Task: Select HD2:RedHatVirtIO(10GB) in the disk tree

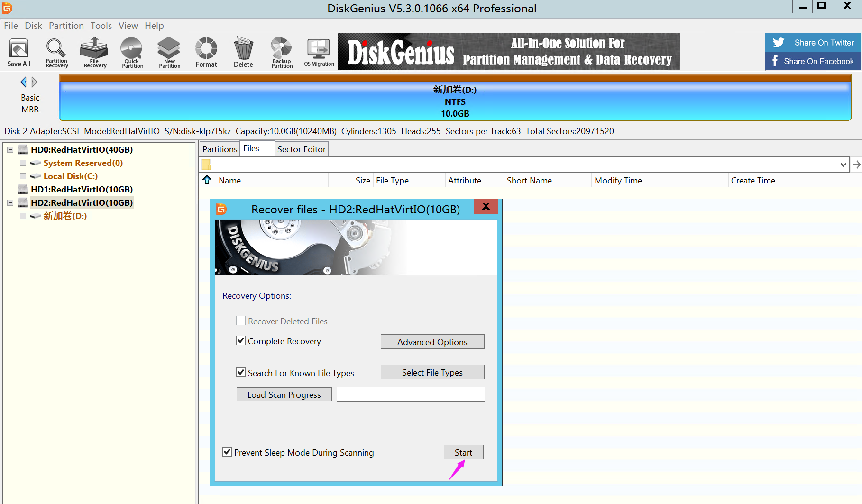Action: 82,203
